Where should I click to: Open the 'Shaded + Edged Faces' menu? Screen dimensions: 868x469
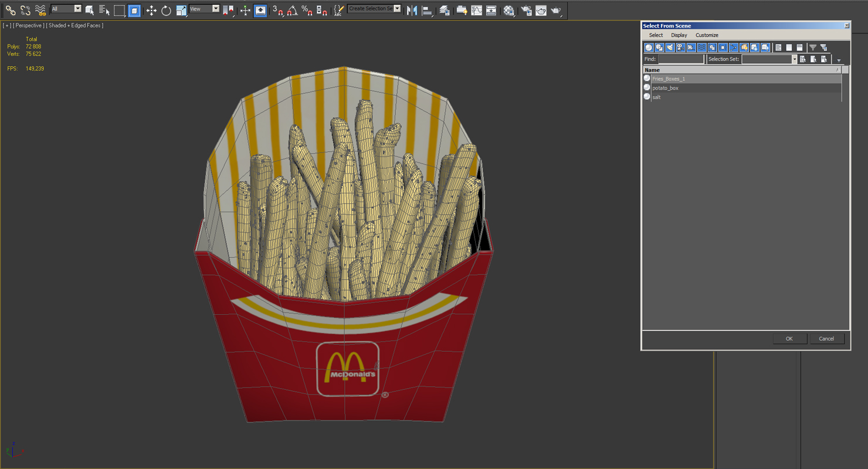point(74,25)
